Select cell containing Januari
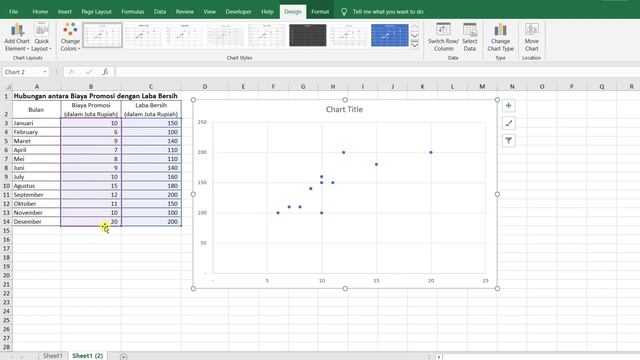The image size is (640, 360). [36, 123]
